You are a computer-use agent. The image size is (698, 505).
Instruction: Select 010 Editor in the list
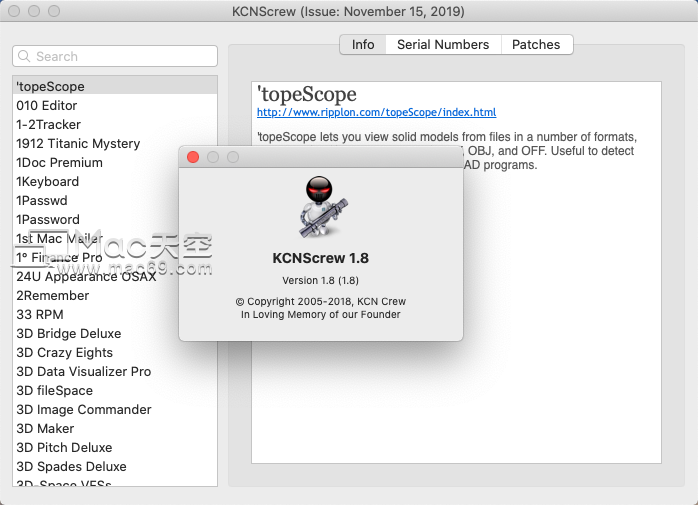click(x=115, y=106)
